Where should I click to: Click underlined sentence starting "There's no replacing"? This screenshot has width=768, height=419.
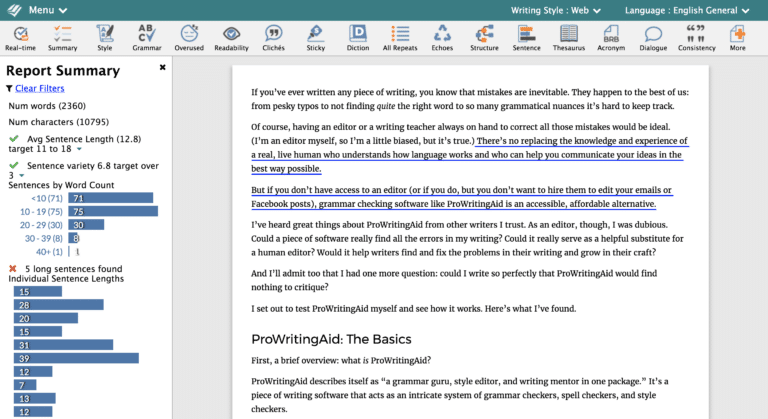click(x=470, y=155)
